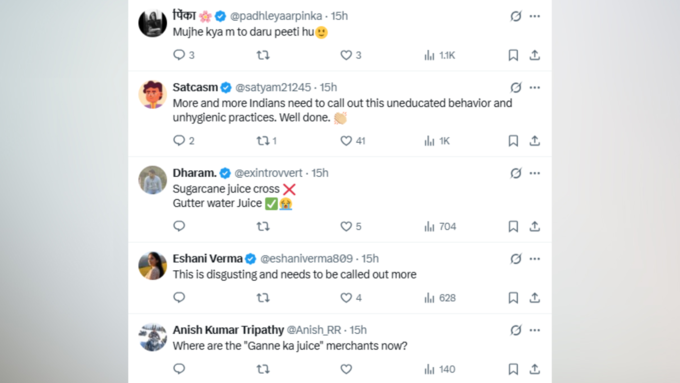The image size is (680, 383).
Task: Like Eshani Verma's tweet with 4 likes
Action: coord(346,298)
